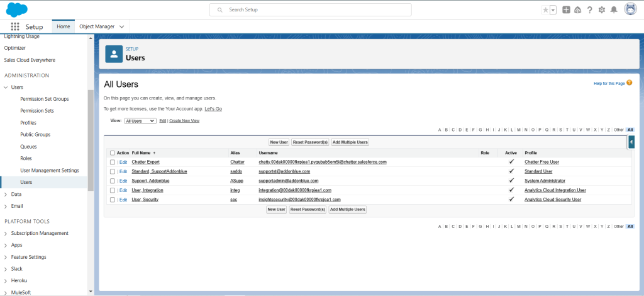Edit the Chatter Expert user
This screenshot has width=644, height=296.
point(123,162)
